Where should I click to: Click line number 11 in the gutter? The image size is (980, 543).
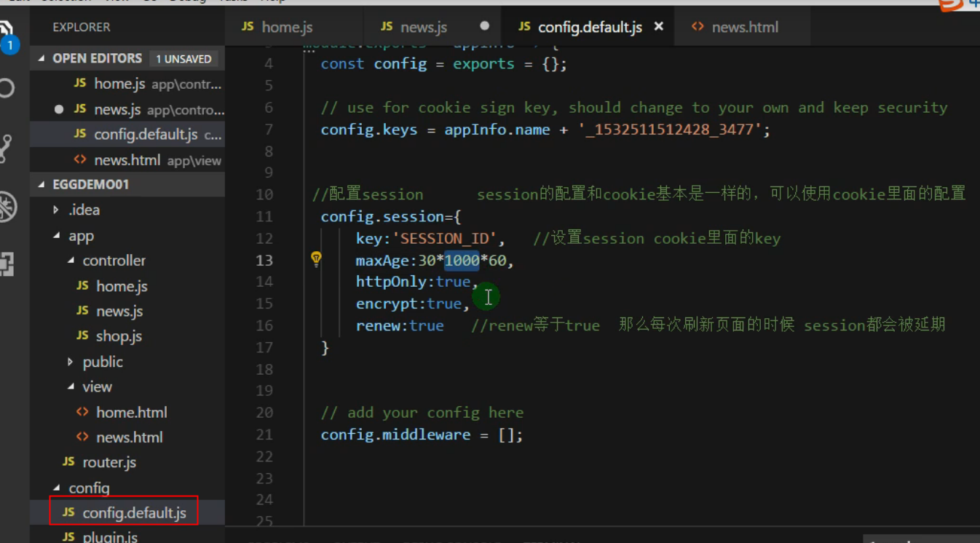click(x=264, y=216)
